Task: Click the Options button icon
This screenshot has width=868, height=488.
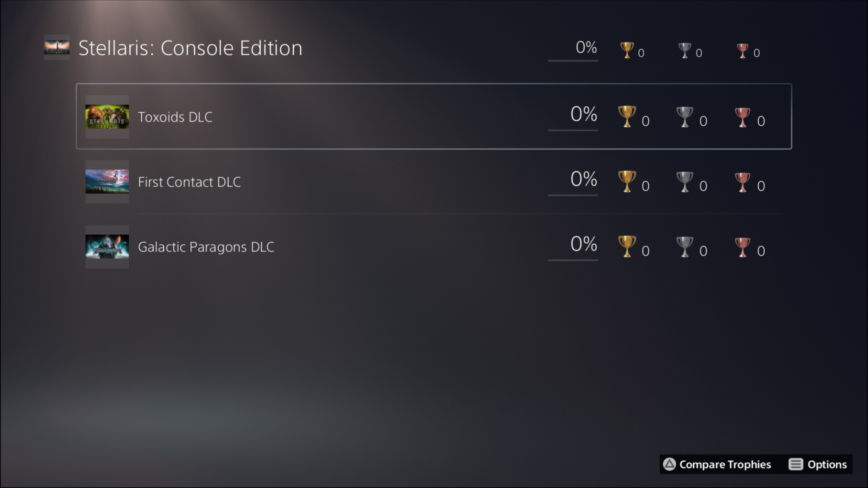Action: 796,464
